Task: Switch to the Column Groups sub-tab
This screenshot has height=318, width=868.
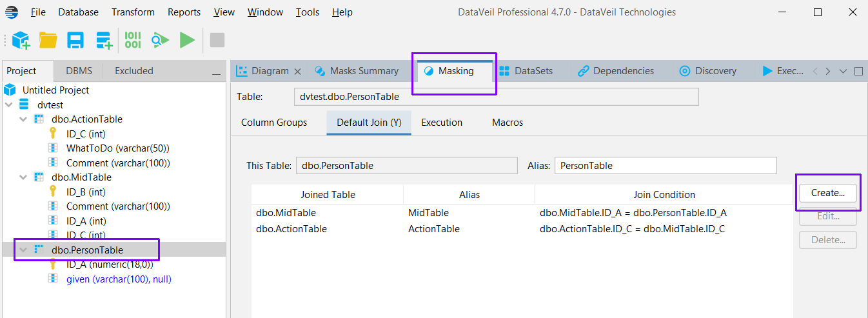Action: pos(274,122)
